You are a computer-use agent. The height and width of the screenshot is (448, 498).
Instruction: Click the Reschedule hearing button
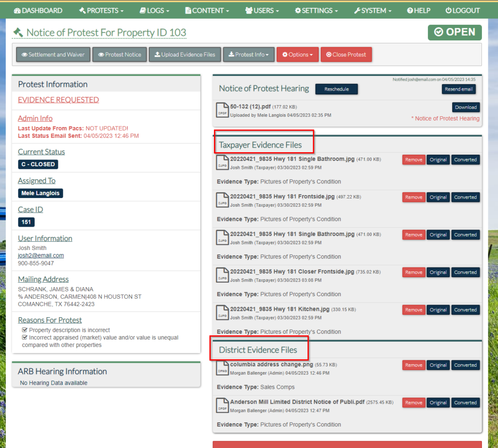point(336,90)
